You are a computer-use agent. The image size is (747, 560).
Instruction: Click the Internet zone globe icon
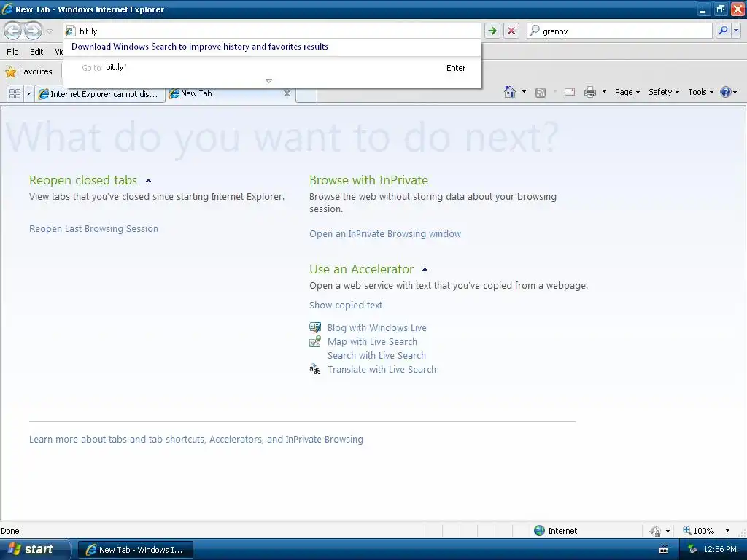click(539, 531)
